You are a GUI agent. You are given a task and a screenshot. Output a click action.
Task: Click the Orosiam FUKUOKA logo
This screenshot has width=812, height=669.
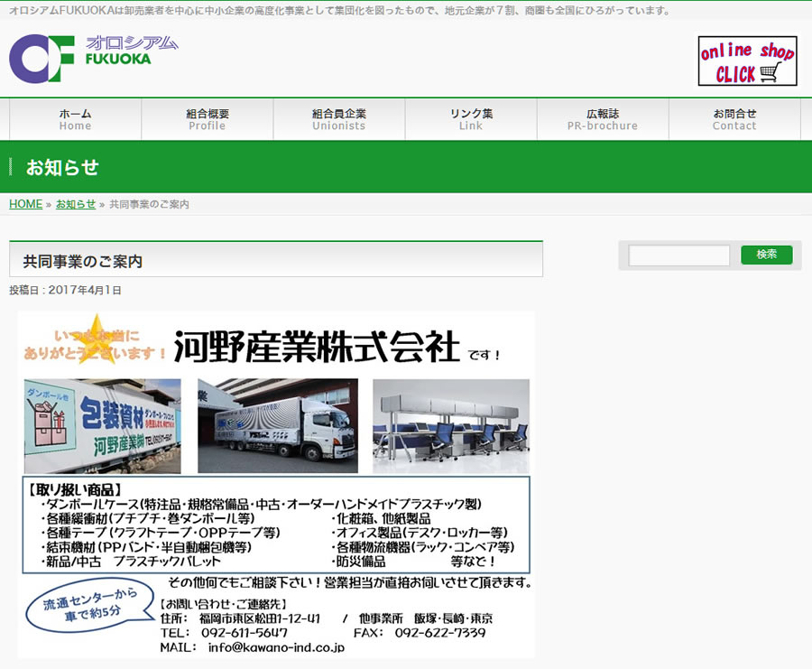click(94, 58)
